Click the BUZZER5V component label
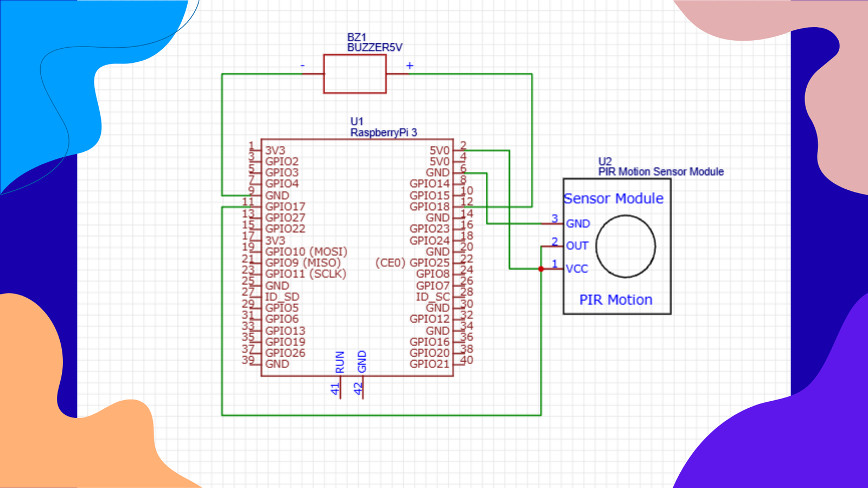Screen dimensions: 868x488 coord(375,47)
